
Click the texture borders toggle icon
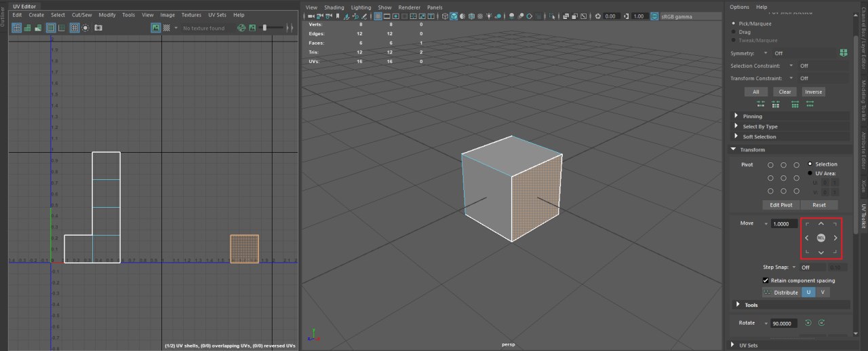[51, 28]
